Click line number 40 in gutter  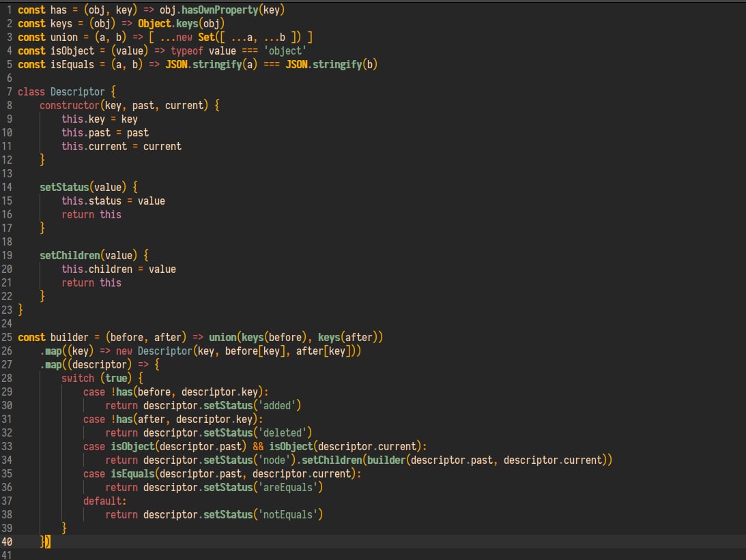point(7,542)
